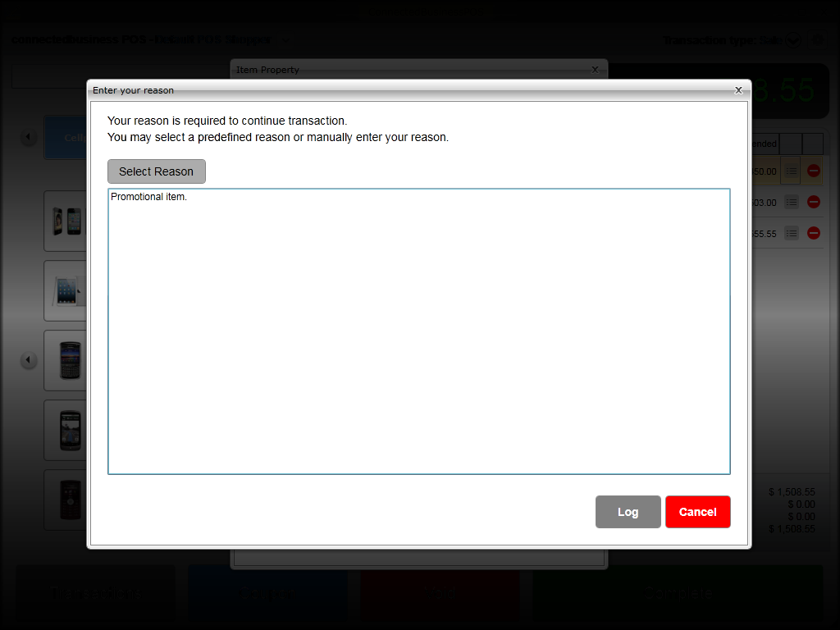Click the Coupon button at bottom
This screenshot has width=840, height=630.
[x=267, y=593]
